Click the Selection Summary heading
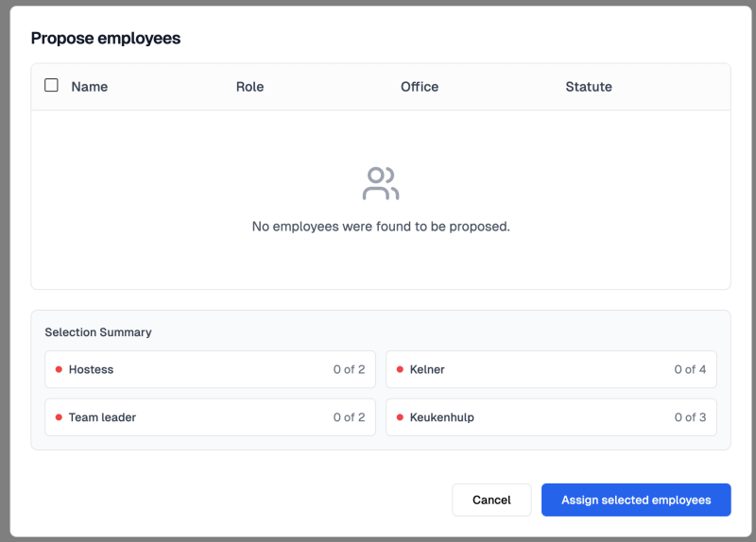756x542 pixels. [98, 332]
